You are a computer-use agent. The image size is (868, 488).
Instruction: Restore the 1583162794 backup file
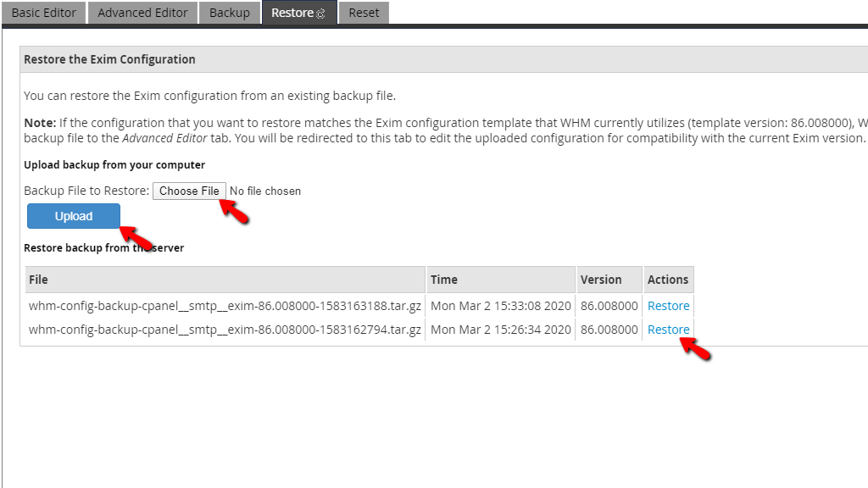668,330
